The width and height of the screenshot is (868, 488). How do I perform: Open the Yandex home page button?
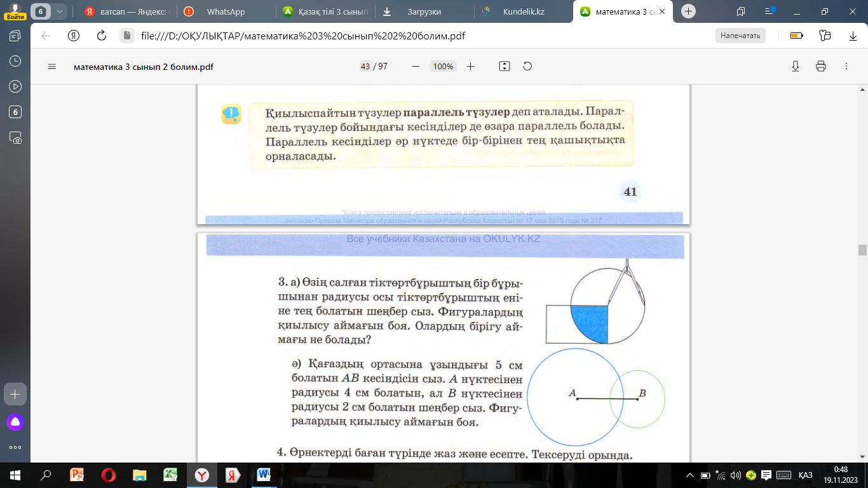(x=74, y=36)
